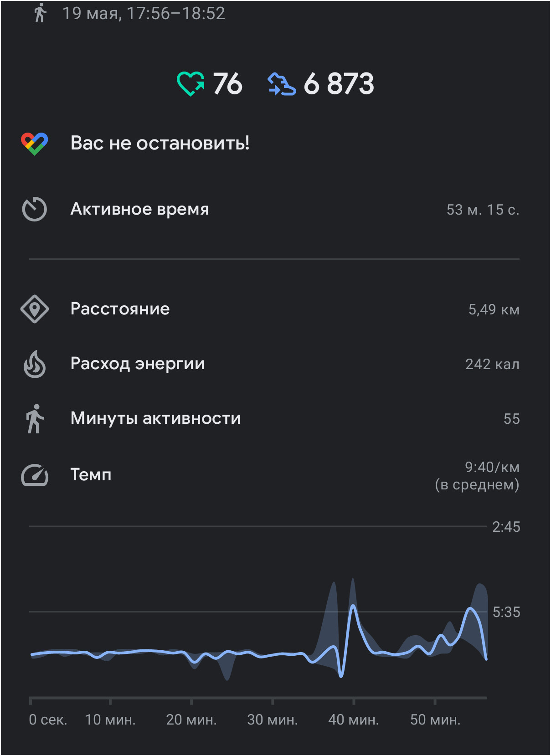This screenshot has width=551, height=756.
Task: Tap the 242 кал energy value
Action: click(x=492, y=364)
